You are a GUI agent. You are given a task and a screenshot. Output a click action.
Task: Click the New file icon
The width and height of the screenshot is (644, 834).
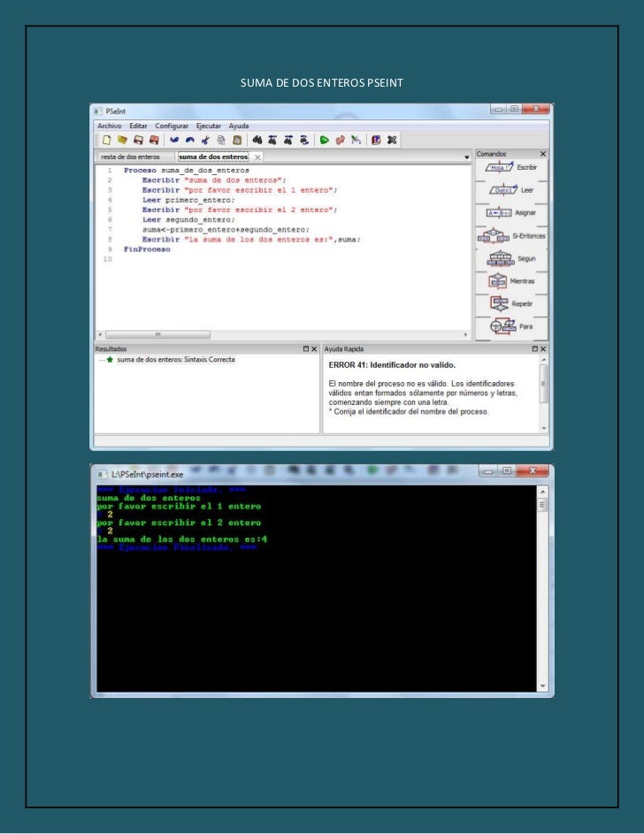pos(106,140)
